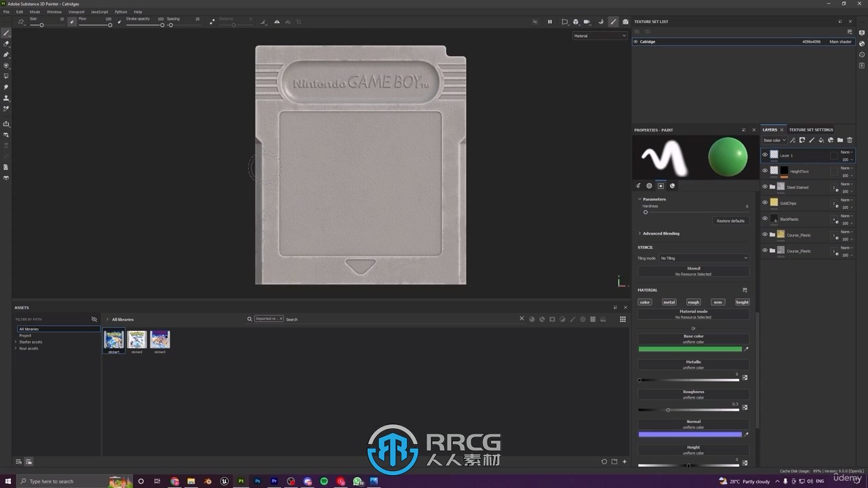Take a screenshot with camera icon
Screen dimensions: 868x488
pos(625,22)
